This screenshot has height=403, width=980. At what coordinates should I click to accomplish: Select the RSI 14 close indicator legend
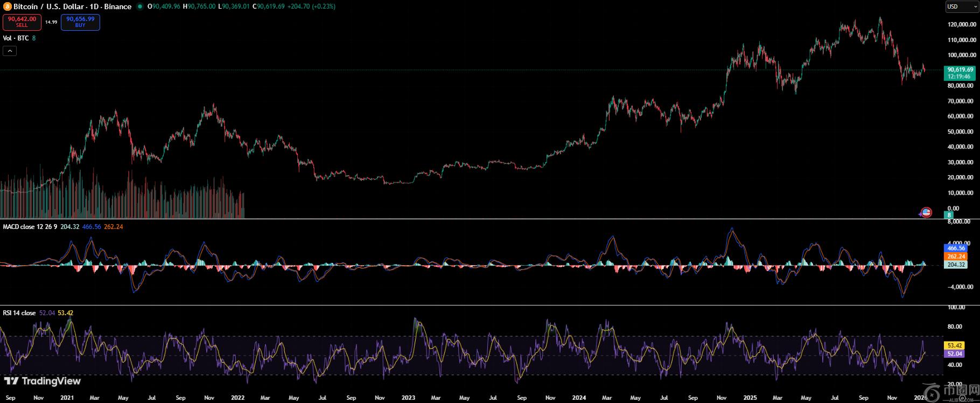[19, 313]
